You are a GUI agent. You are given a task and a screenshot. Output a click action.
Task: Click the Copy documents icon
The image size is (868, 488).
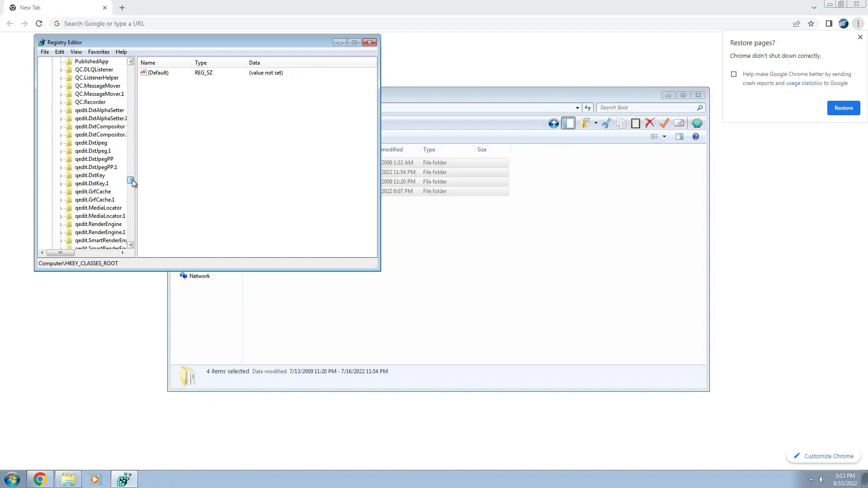[x=621, y=123]
